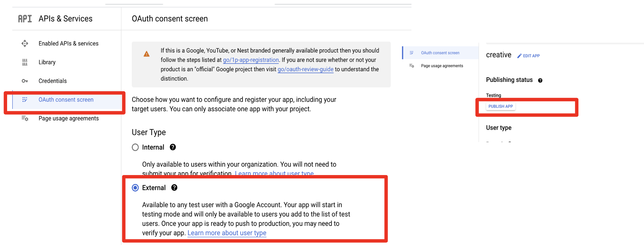The width and height of the screenshot is (644, 245).
Task: Click the help icon next to External
Action: (174, 188)
